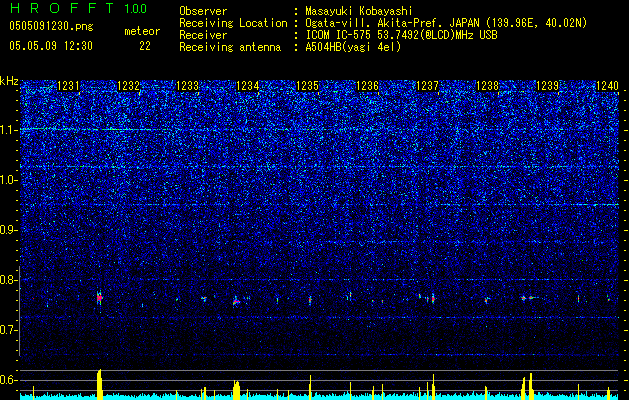Click the kHz axis unit label
The width and height of the screenshot is (629, 400).
9,81
